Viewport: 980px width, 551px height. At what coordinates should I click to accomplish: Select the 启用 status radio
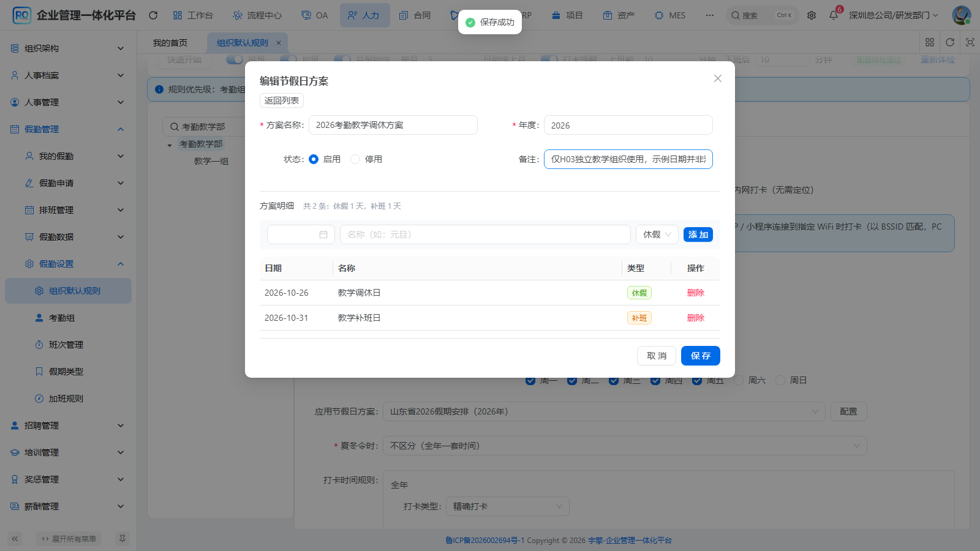click(x=314, y=159)
